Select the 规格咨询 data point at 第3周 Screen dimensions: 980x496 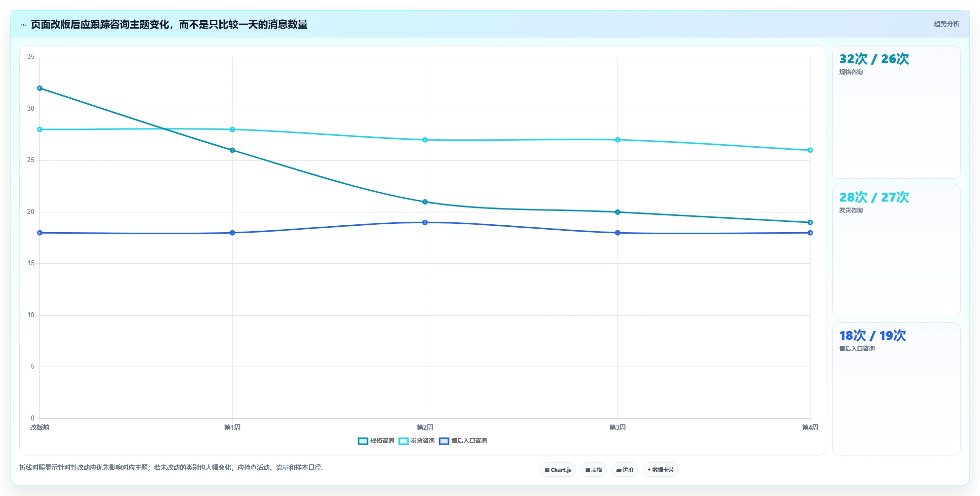point(617,212)
